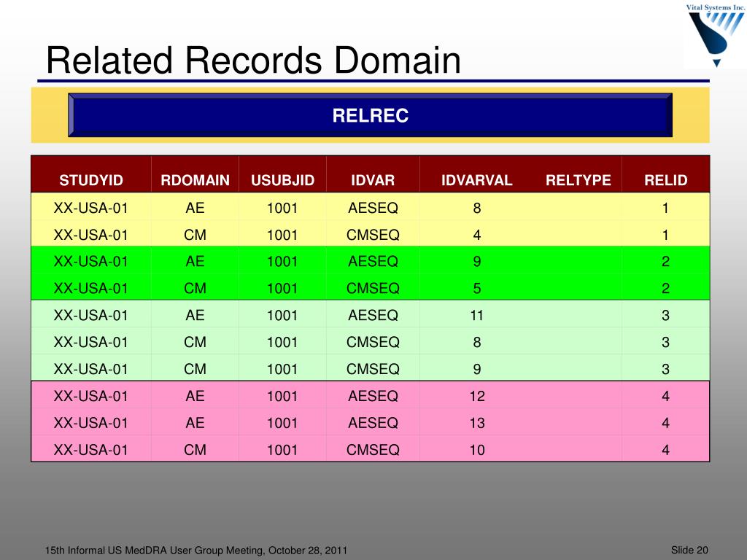Click IDVARVAL 9 in the bright-green AESEQ row
The width and height of the screenshot is (747, 560).
[477, 262]
